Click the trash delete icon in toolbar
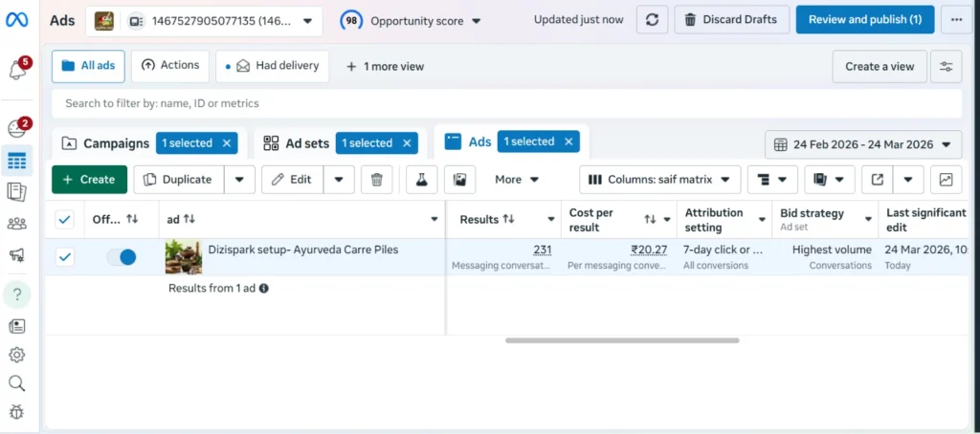980x434 pixels. pos(376,180)
